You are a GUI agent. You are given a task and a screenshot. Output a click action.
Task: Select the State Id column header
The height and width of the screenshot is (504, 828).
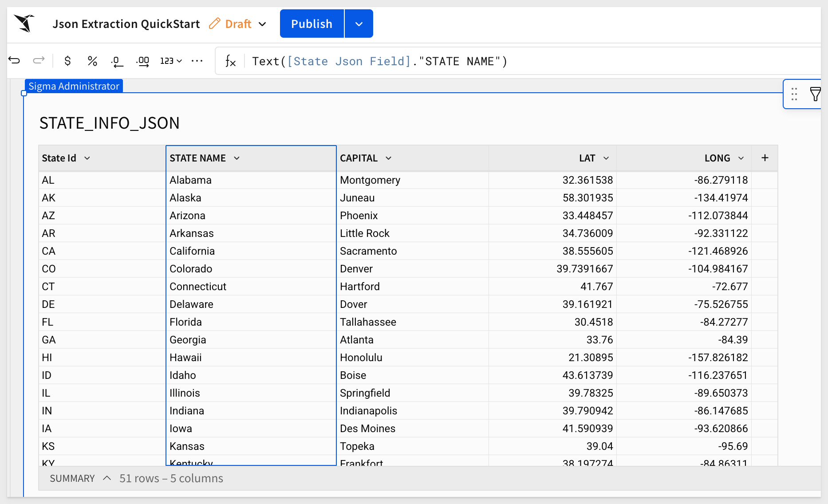(x=102, y=158)
